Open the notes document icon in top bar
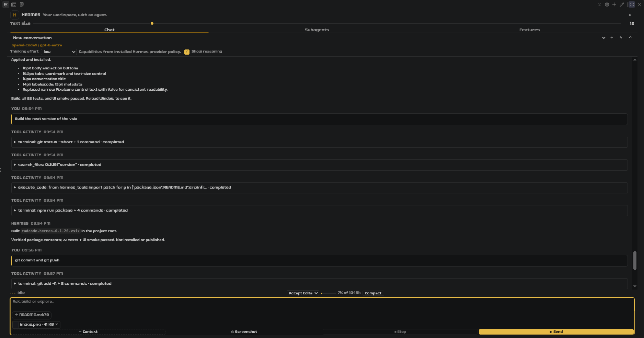644x338 pixels. (x=22, y=4)
